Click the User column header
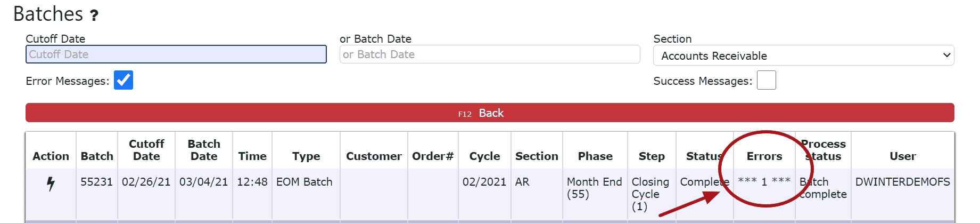Screen dimensions: 980x223 pos(903,156)
